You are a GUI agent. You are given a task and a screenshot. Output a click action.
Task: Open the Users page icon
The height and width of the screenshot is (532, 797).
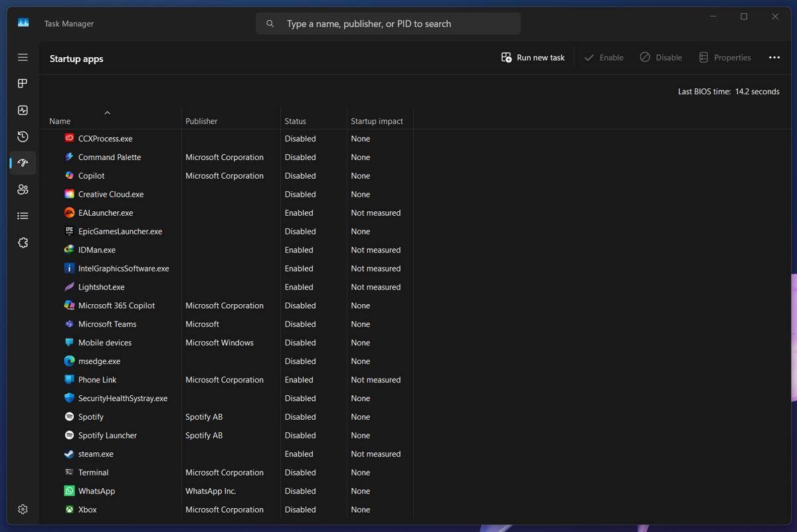click(x=23, y=189)
